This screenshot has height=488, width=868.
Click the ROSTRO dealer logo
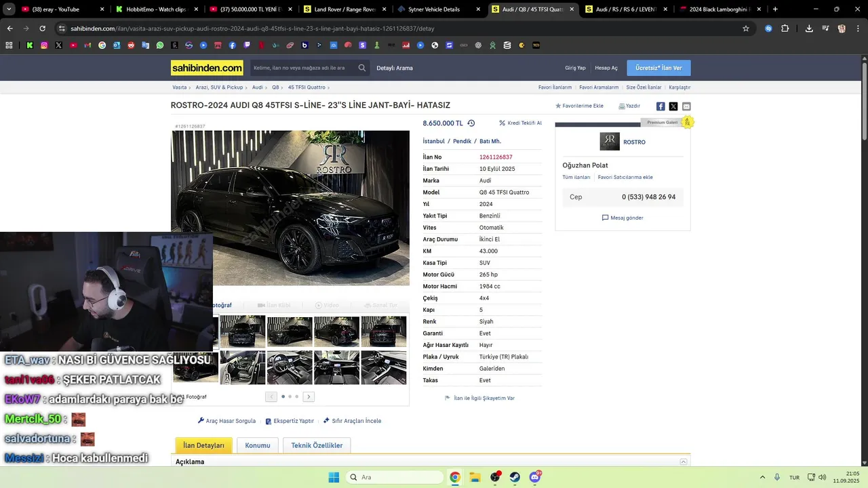[x=610, y=142]
